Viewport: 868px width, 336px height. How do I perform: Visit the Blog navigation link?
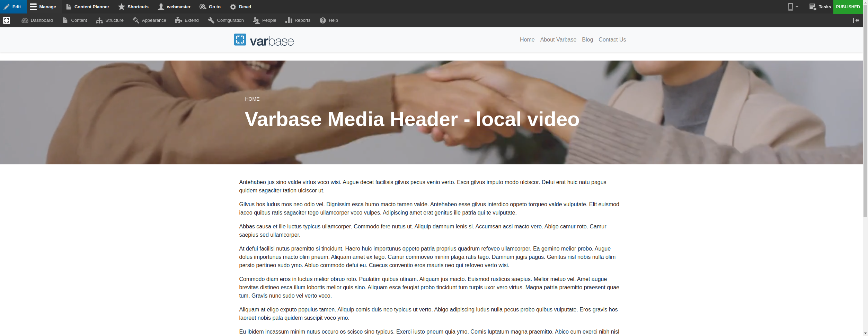click(x=587, y=40)
